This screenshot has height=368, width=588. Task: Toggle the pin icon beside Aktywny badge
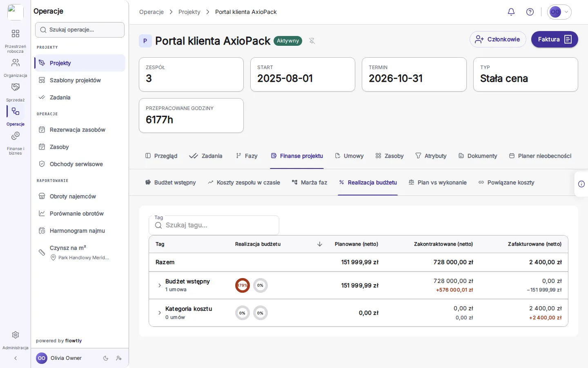(x=312, y=41)
